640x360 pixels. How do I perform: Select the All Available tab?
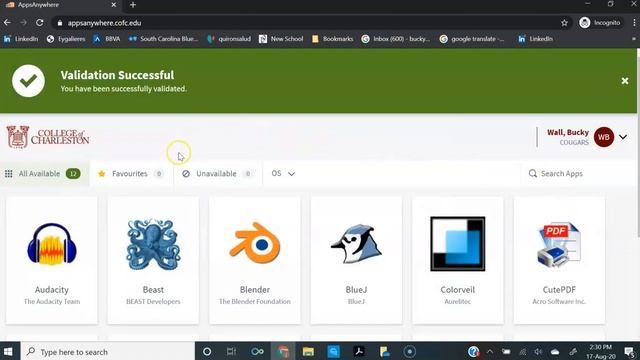click(44, 173)
